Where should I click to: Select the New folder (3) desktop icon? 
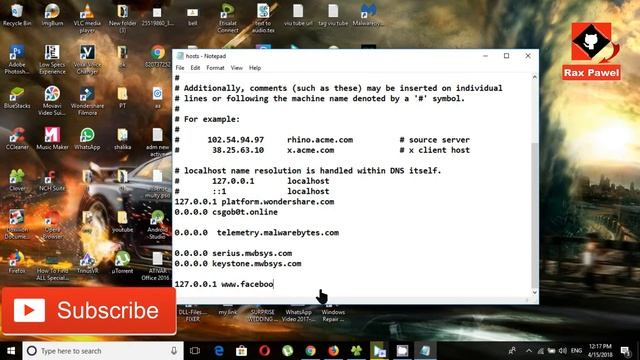point(122,18)
